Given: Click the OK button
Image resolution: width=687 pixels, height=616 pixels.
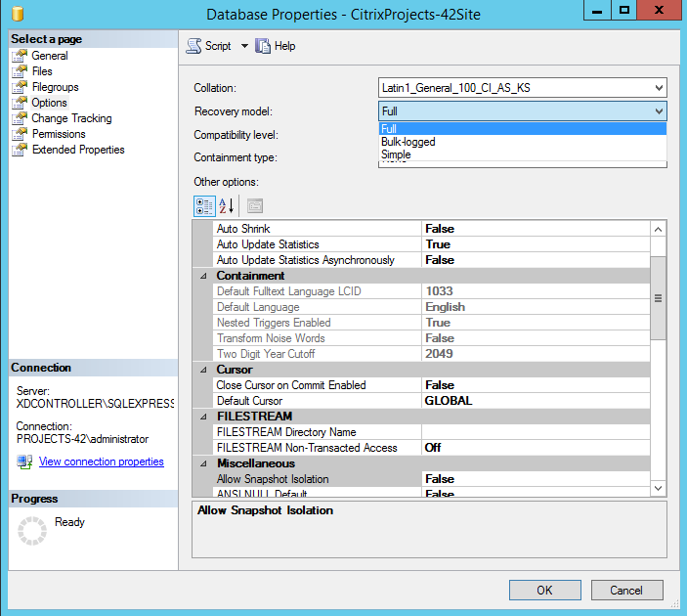Looking at the screenshot, I should (x=545, y=591).
